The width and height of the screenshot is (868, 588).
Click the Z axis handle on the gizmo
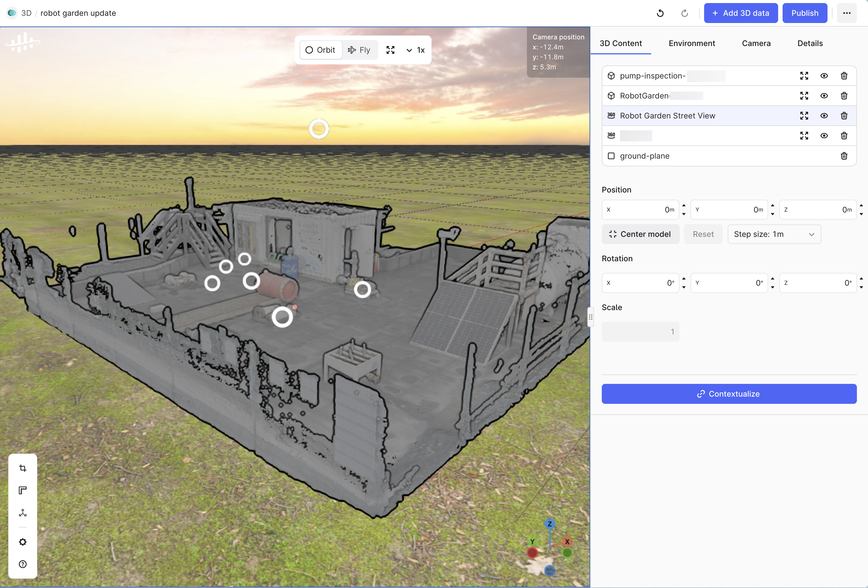click(x=549, y=524)
